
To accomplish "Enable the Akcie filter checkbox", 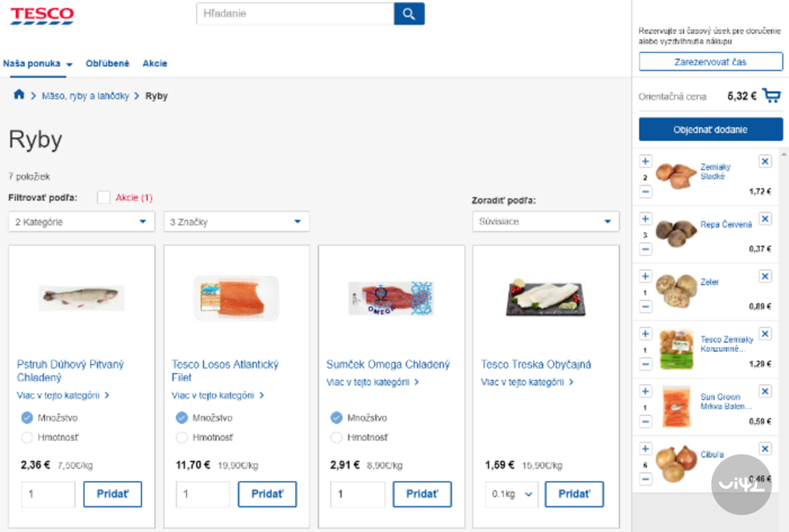I will point(104,198).
